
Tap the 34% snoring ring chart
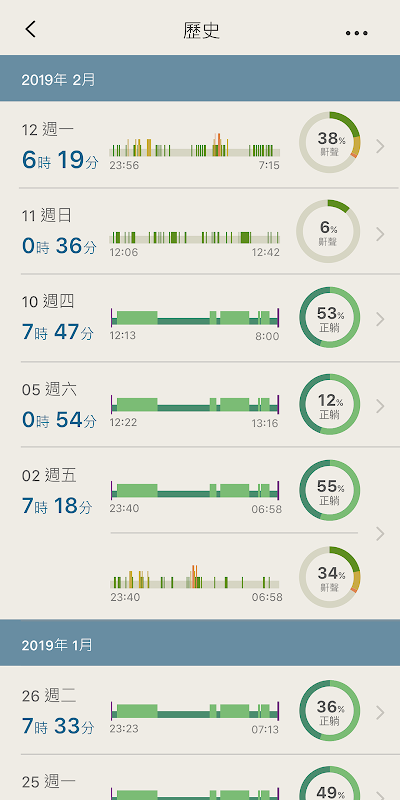pyautogui.click(x=330, y=577)
